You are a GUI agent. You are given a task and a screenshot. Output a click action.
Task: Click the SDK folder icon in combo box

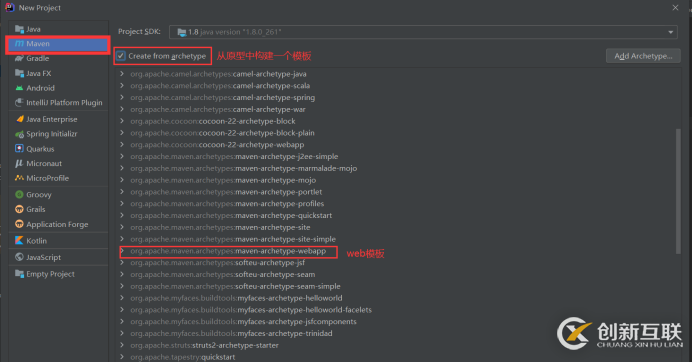[181, 32]
